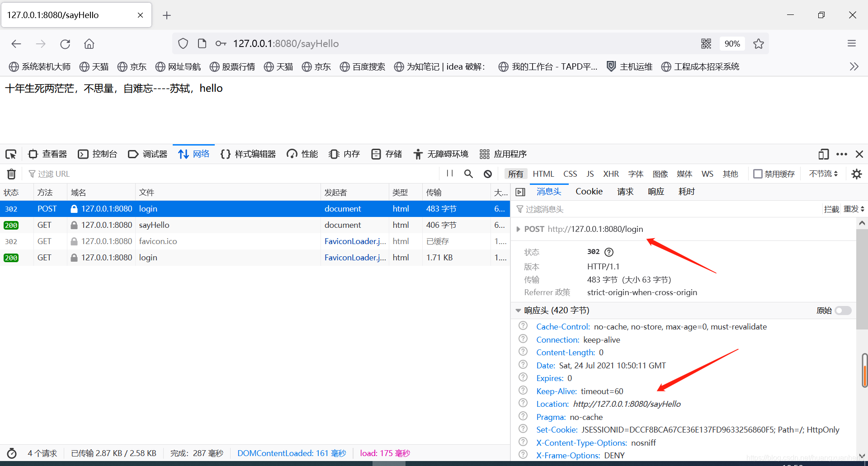This screenshot has width=868, height=466.
Task: Go to the browser home page
Action: coord(89,44)
